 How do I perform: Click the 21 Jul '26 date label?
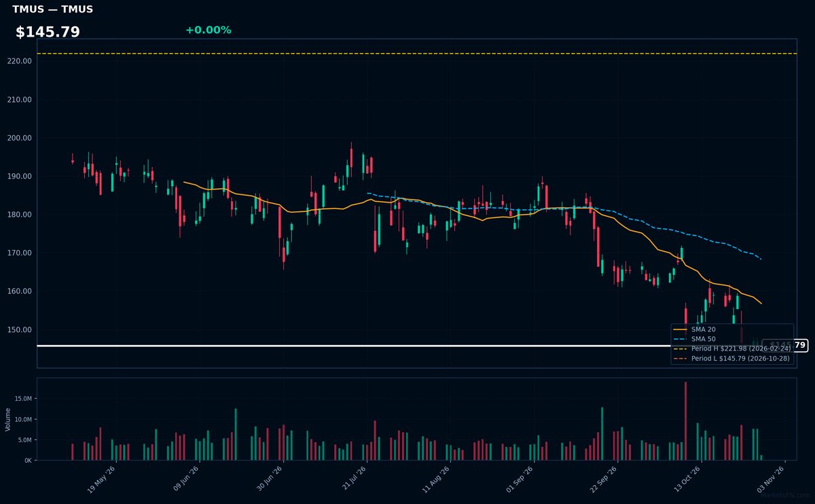[353, 480]
